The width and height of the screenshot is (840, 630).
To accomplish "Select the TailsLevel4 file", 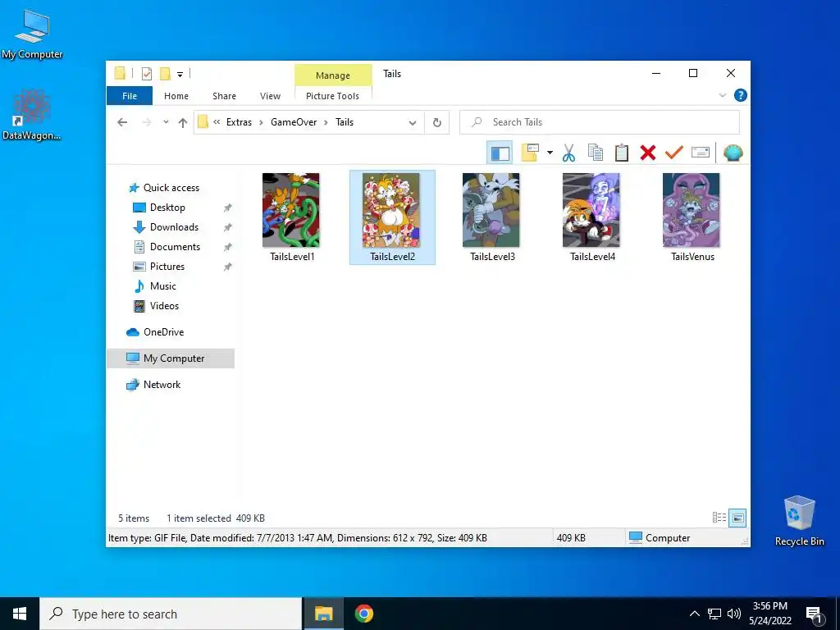I will click(x=592, y=217).
